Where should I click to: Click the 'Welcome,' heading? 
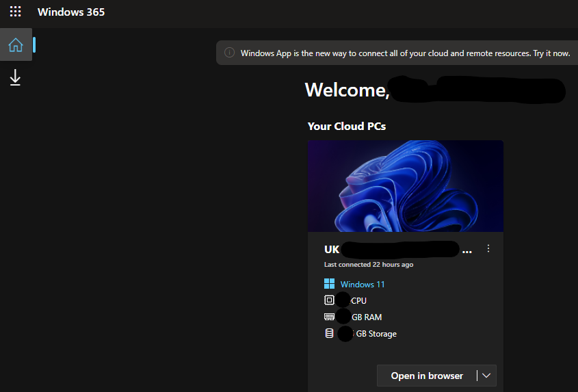(x=347, y=90)
